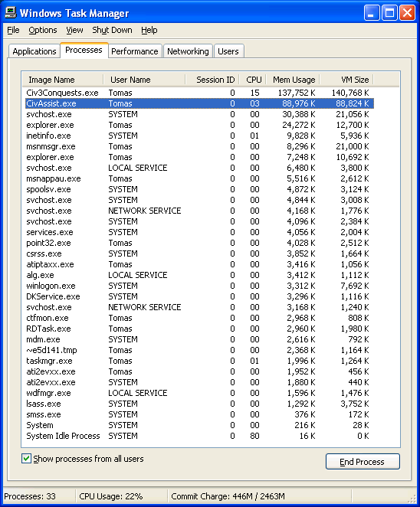Switch to the Users tab
420x507 pixels.
pos(228,51)
